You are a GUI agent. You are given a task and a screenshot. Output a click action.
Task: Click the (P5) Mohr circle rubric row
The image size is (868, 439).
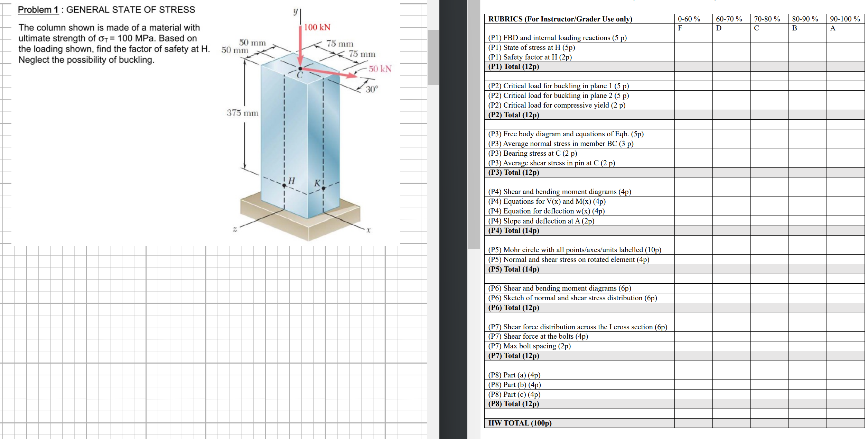(x=575, y=250)
